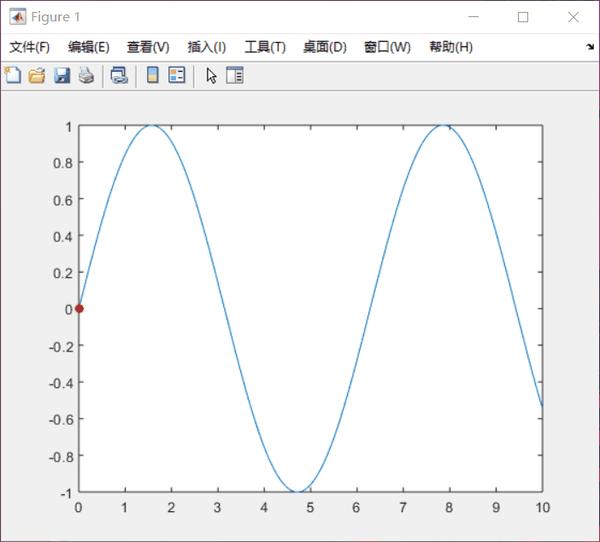Click the y-axis tick label -1
This screenshot has width=600, height=542.
tap(66, 494)
